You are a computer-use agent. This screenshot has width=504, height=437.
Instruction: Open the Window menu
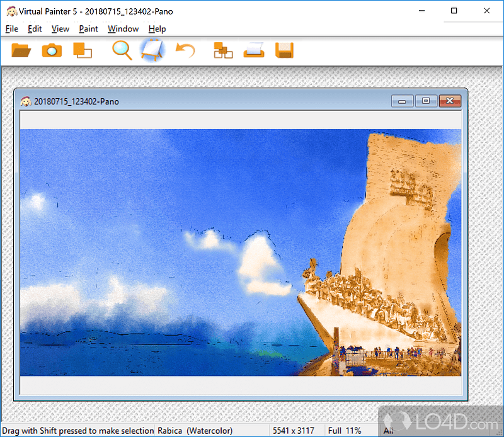(x=123, y=29)
